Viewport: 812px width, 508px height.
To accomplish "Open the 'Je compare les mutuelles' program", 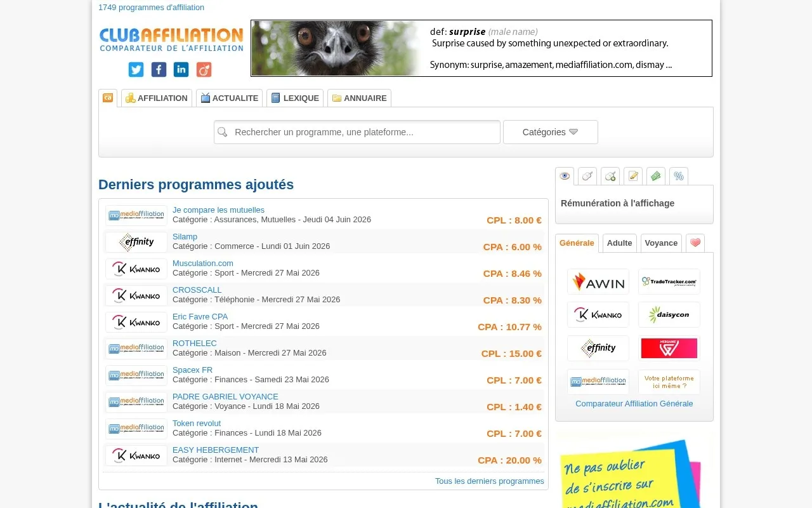I will pos(218,210).
